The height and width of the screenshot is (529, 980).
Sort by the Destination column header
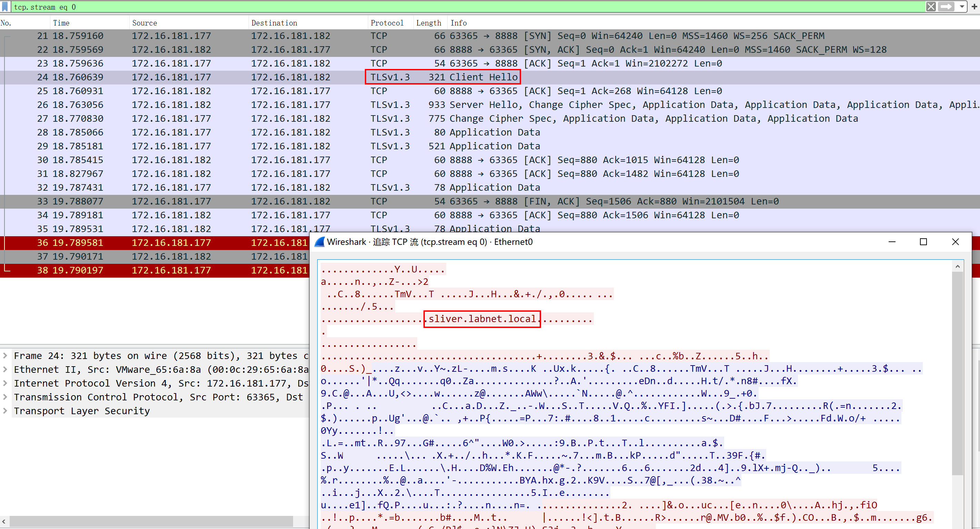pos(308,23)
